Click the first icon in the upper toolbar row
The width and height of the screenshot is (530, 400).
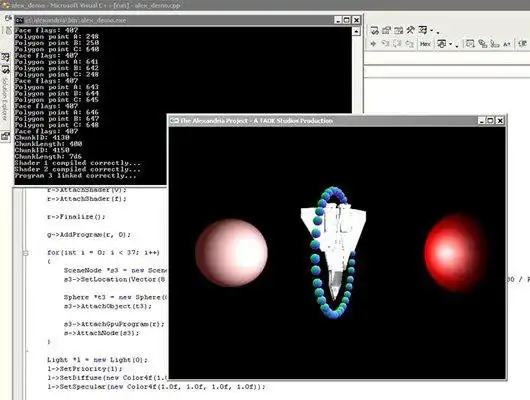click(374, 31)
